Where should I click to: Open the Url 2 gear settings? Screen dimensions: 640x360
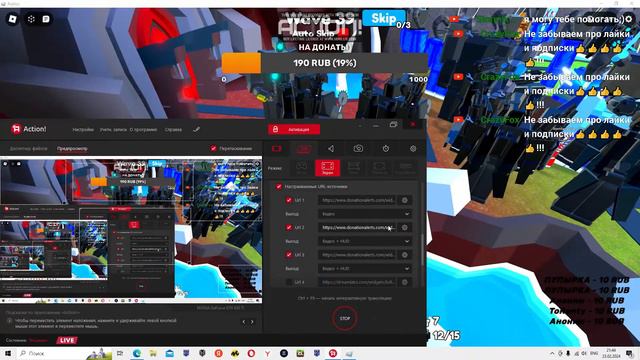405,227
